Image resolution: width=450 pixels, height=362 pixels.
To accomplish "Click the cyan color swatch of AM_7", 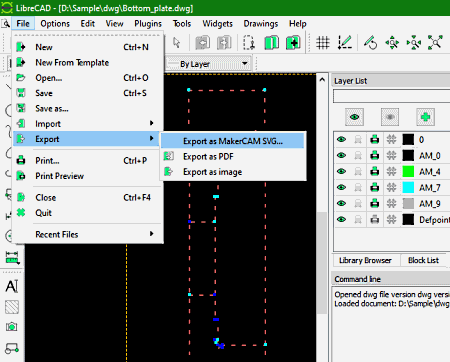I will coord(408,188).
